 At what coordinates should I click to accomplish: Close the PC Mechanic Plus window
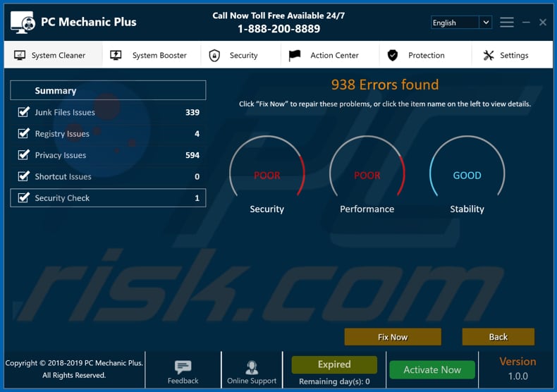[x=543, y=23]
